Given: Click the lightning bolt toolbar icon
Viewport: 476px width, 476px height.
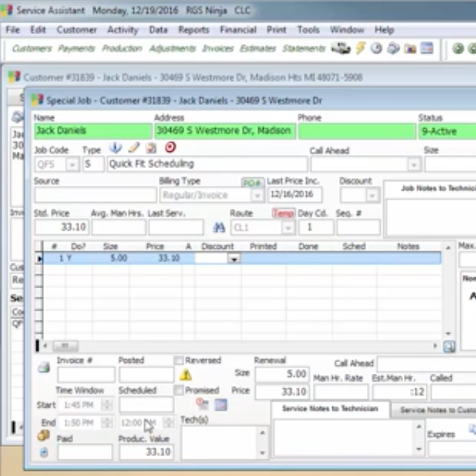Looking at the screenshot, I should [x=360, y=49].
